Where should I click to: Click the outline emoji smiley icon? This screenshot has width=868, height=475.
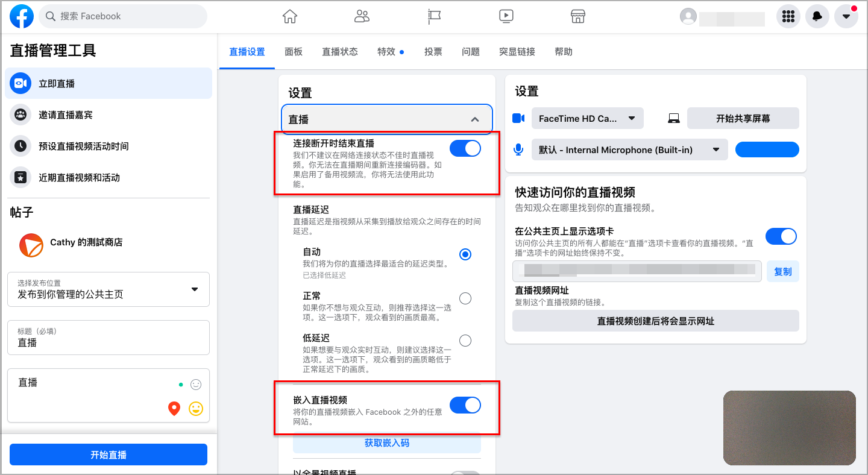[x=196, y=384]
